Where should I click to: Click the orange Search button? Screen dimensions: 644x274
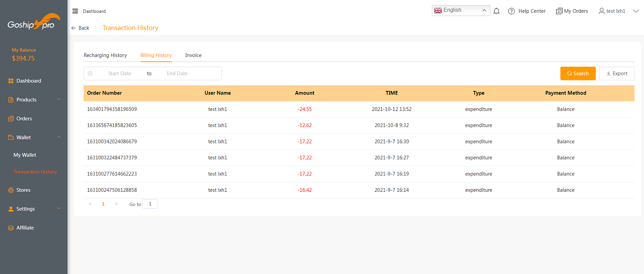click(x=578, y=74)
